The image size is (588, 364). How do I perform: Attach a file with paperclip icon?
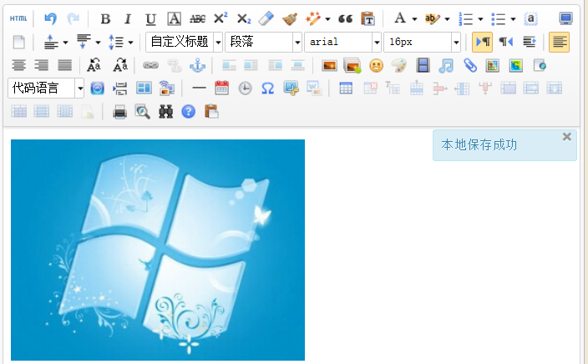tap(469, 66)
